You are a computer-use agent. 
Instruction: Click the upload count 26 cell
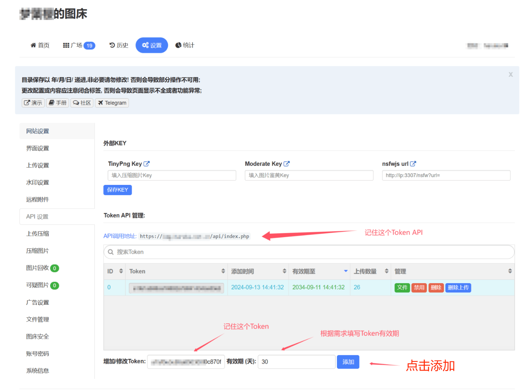point(357,287)
